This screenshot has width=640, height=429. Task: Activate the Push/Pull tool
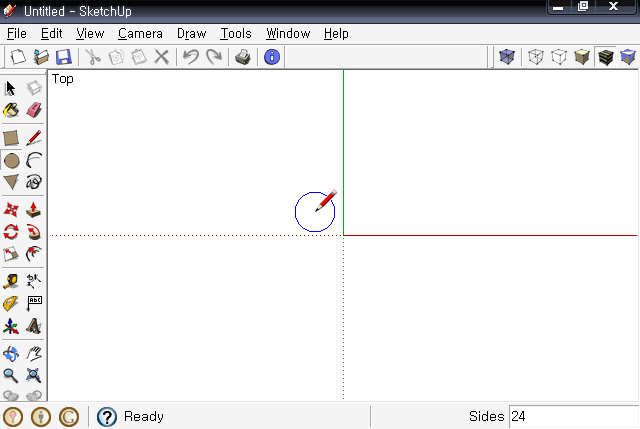click(34, 210)
